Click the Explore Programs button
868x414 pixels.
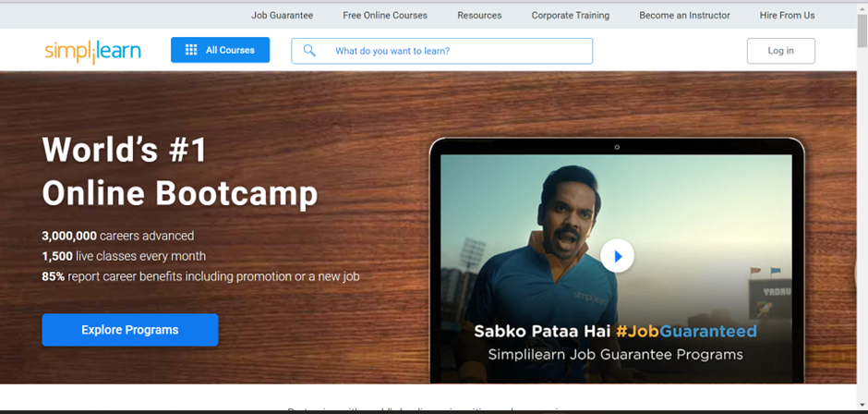[130, 330]
